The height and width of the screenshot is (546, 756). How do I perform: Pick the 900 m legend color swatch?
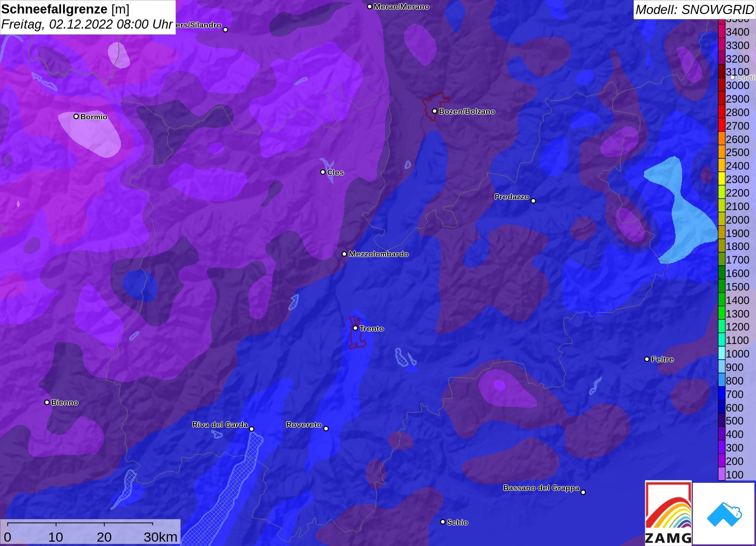721,367
